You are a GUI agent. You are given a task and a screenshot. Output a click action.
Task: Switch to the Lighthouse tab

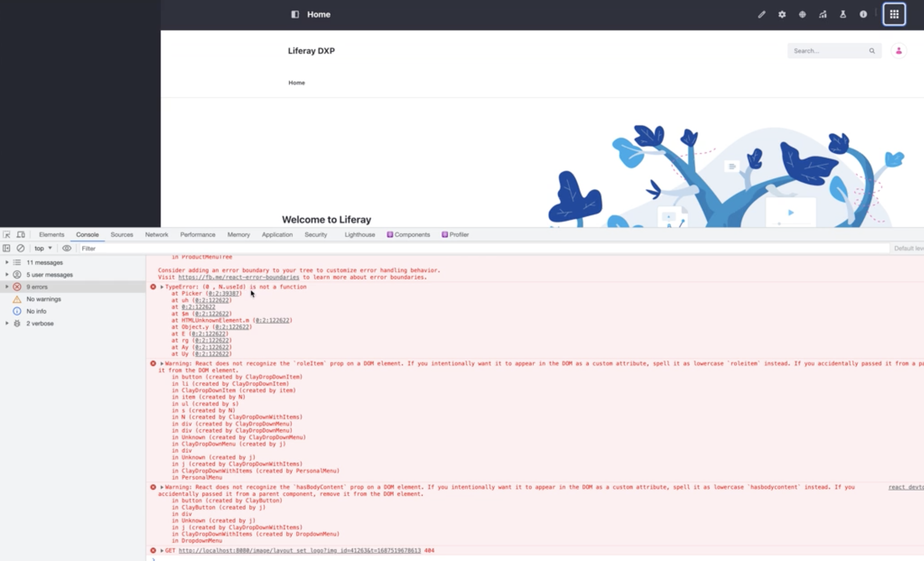coord(360,234)
